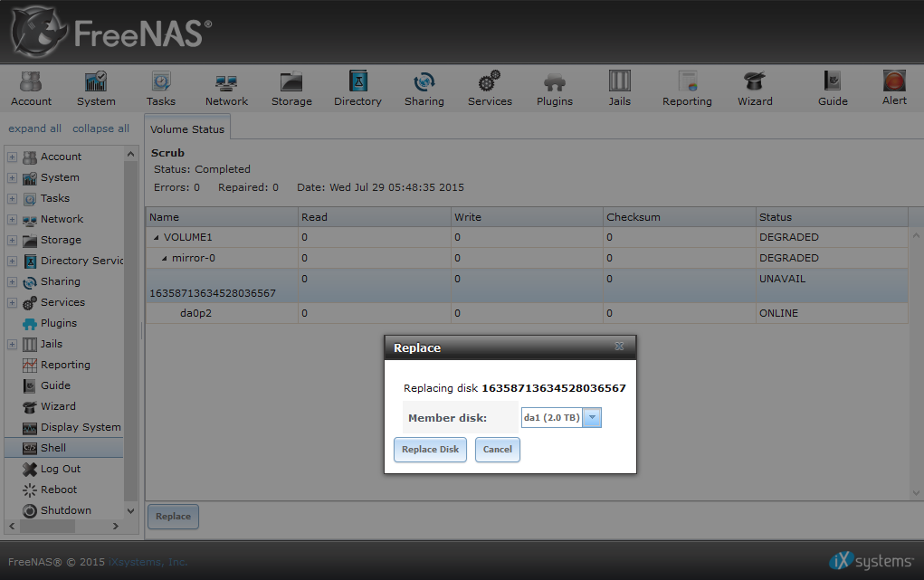Image resolution: width=924 pixels, height=580 pixels.
Task: Open the Member disk dropdown
Action: point(592,417)
